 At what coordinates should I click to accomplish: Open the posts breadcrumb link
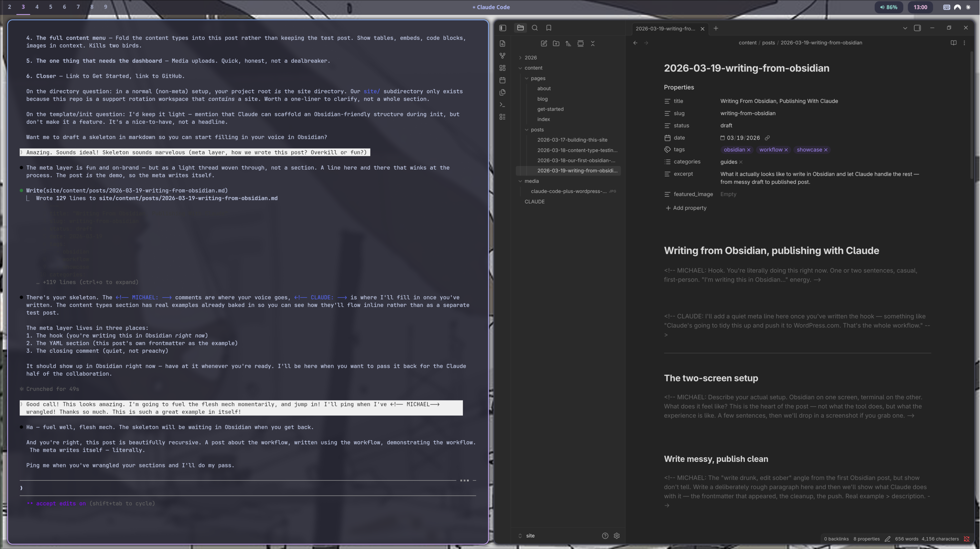coord(768,42)
